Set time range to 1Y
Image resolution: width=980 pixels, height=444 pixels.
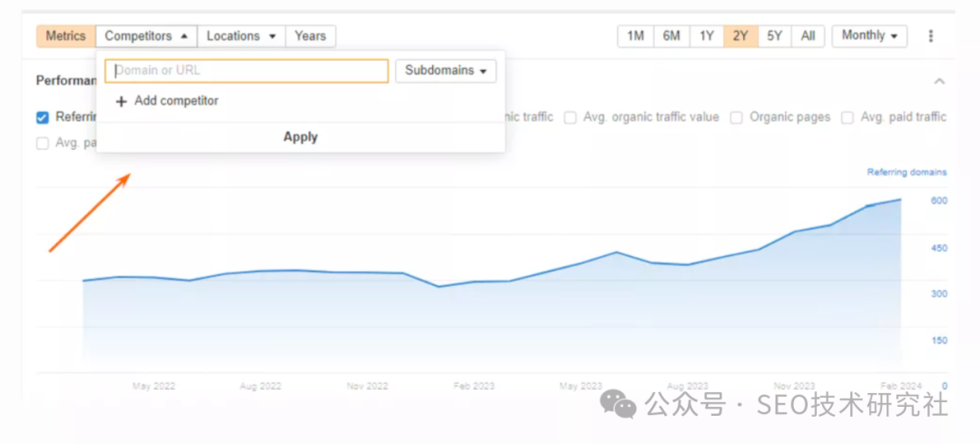[x=707, y=36]
